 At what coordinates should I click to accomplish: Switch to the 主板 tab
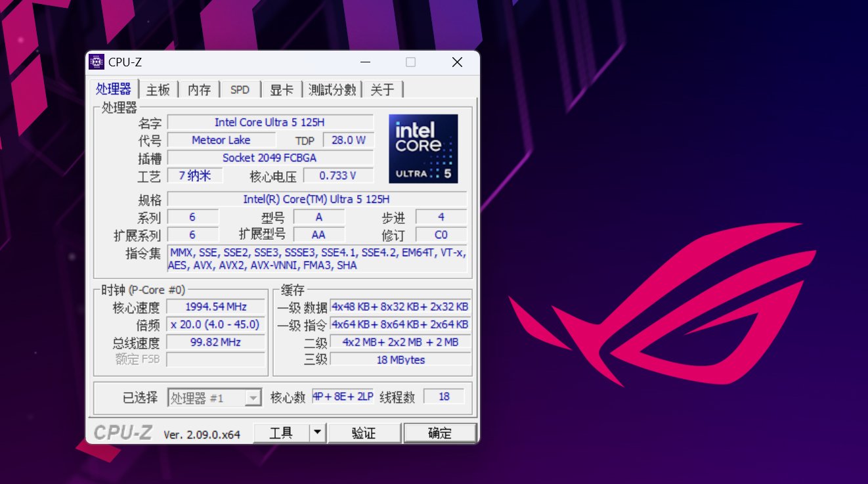(x=158, y=90)
